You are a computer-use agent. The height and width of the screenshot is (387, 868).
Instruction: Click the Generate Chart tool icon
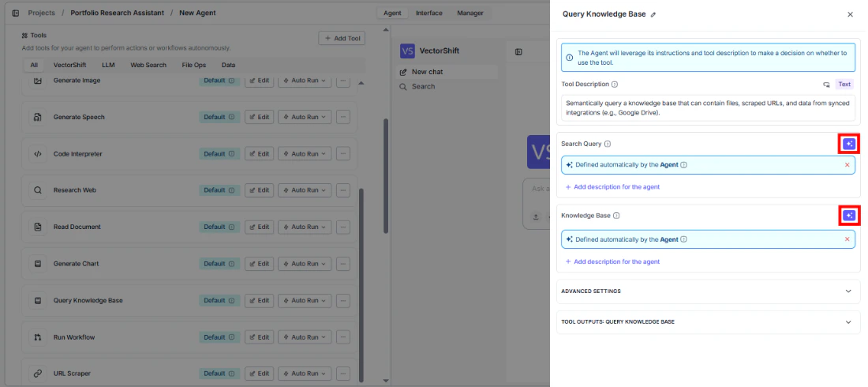click(38, 264)
